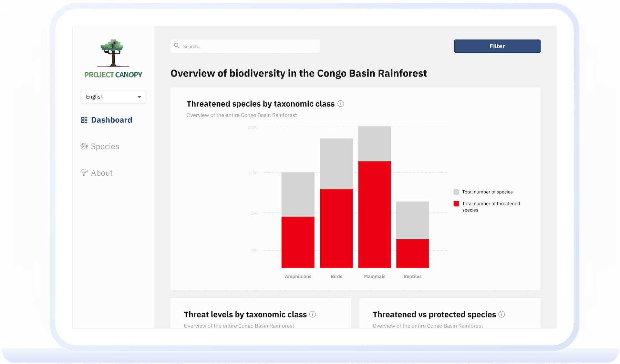Click the Reptiles gray bar segment
The height and width of the screenshot is (364, 620).
[x=413, y=221]
